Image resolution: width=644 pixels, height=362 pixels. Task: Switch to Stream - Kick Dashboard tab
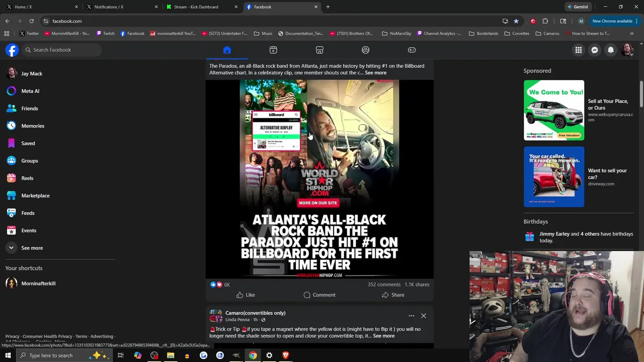coord(201,7)
